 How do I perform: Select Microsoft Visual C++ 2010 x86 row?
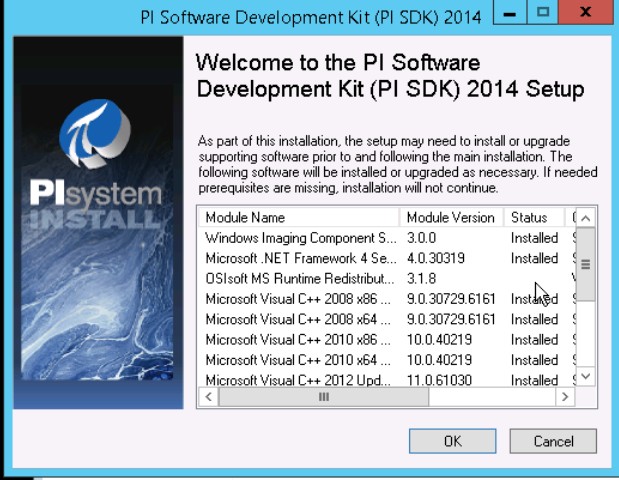(387, 340)
